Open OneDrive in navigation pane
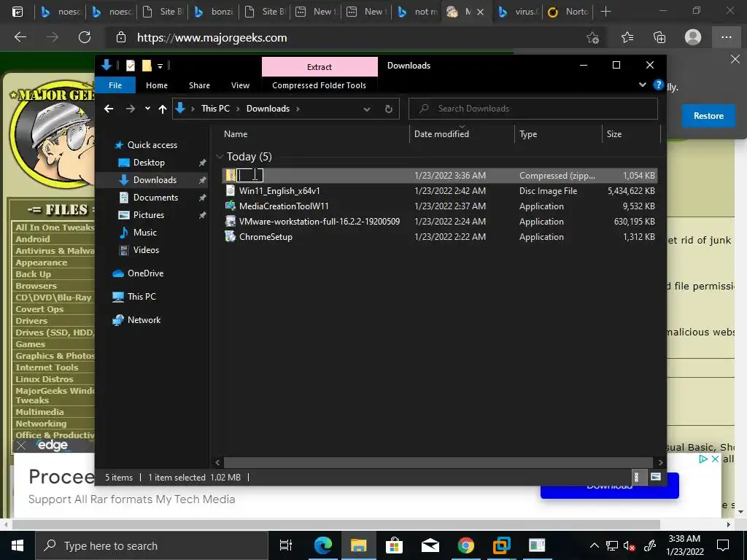The height and width of the screenshot is (560, 747). [x=145, y=273]
